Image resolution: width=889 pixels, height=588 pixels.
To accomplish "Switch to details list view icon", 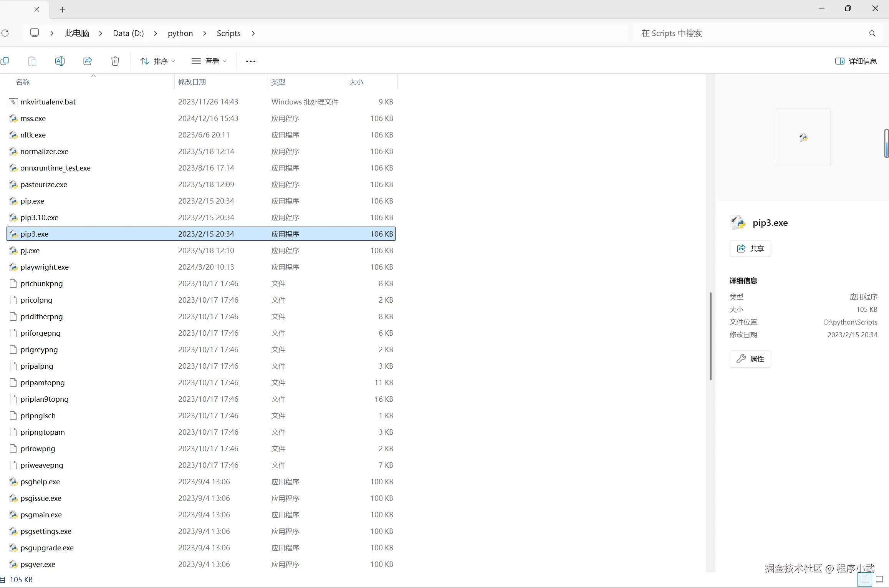I will click(865, 580).
